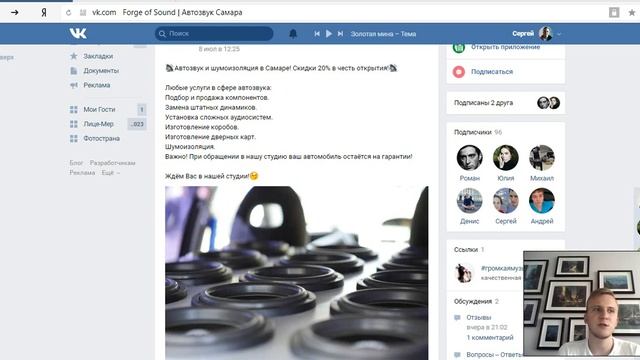Click the name Роман under avatar
This screenshot has width=640, height=360.
pos(469,178)
